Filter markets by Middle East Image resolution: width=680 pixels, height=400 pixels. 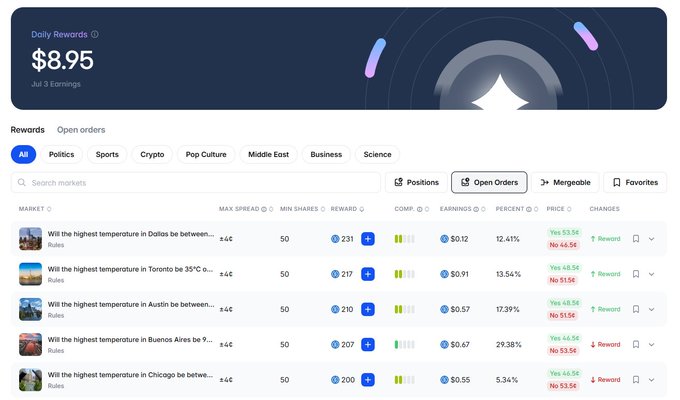(268, 154)
